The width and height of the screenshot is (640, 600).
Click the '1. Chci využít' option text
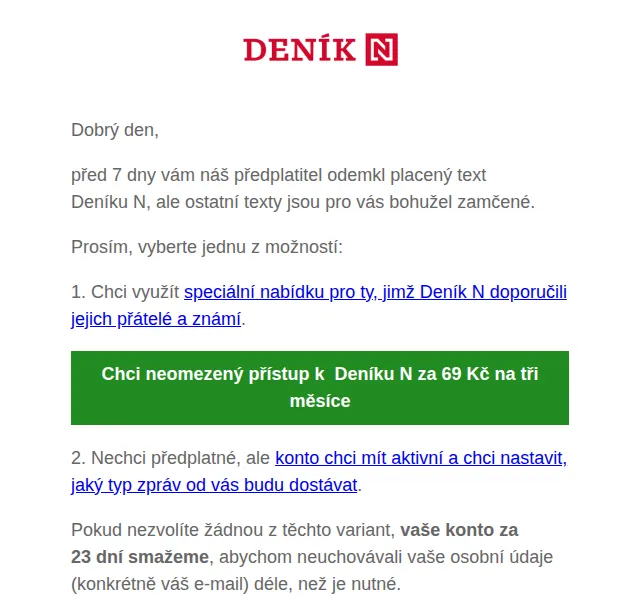125,292
